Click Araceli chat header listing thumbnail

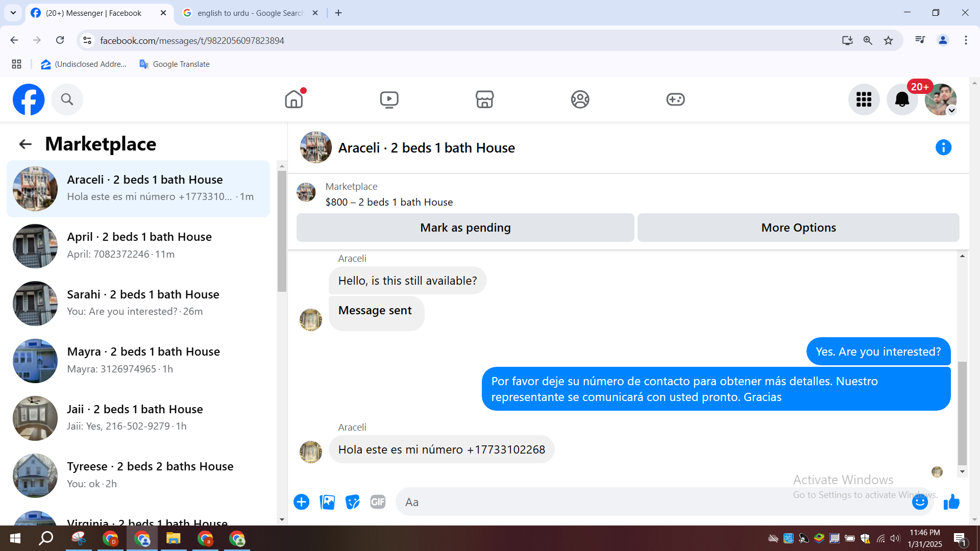click(315, 147)
